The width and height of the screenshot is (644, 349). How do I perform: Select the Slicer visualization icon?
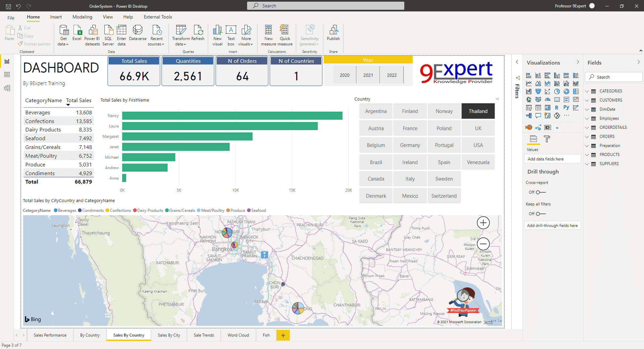(528, 108)
